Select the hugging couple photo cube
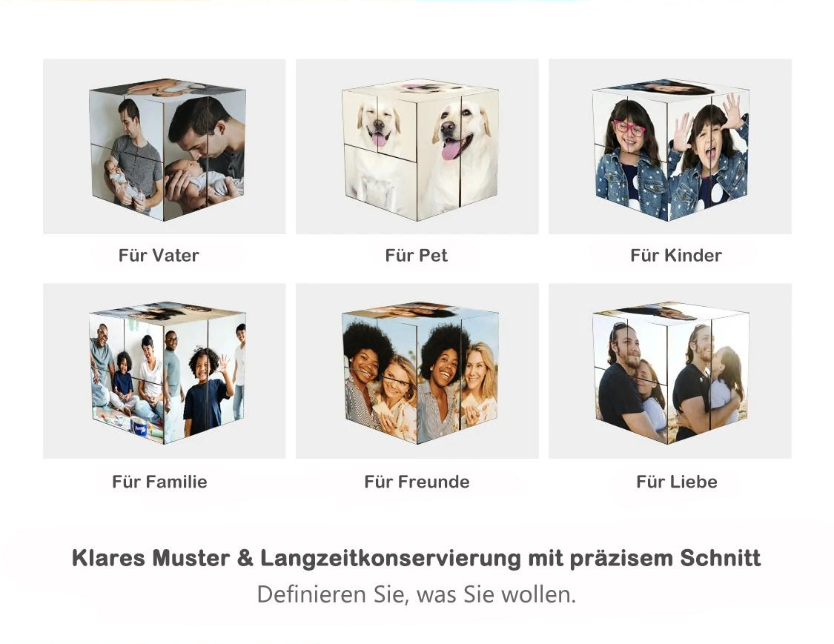 pyautogui.click(x=671, y=373)
